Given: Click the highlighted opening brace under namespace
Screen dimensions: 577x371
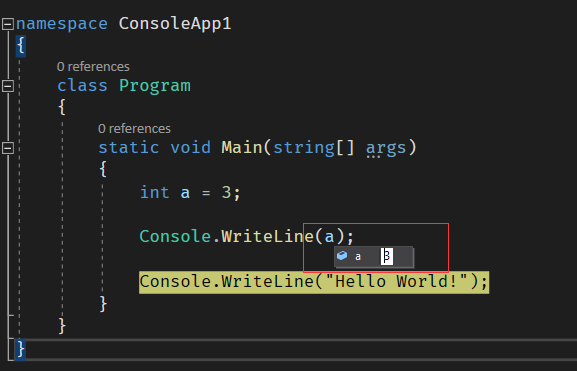Looking at the screenshot, I should tap(21, 46).
